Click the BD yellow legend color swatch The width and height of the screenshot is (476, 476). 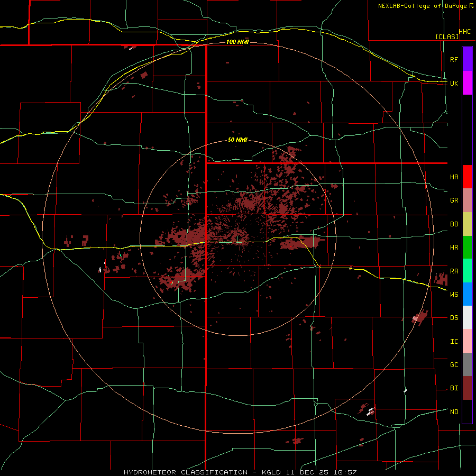click(x=467, y=224)
